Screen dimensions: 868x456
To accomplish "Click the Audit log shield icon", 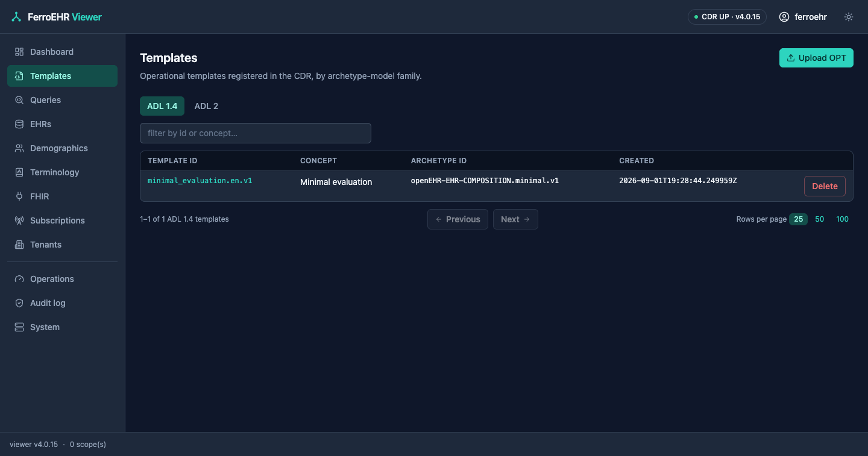I will click(19, 303).
